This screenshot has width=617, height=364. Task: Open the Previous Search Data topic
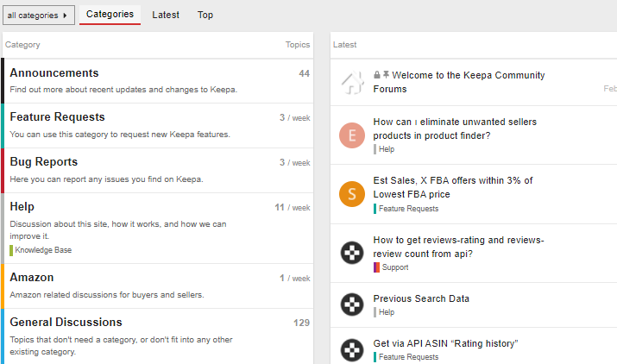(421, 298)
